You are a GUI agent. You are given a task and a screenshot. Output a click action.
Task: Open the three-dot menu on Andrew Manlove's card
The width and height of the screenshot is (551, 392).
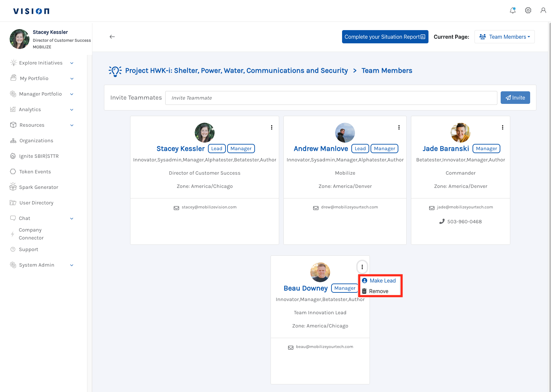click(x=399, y=127)
